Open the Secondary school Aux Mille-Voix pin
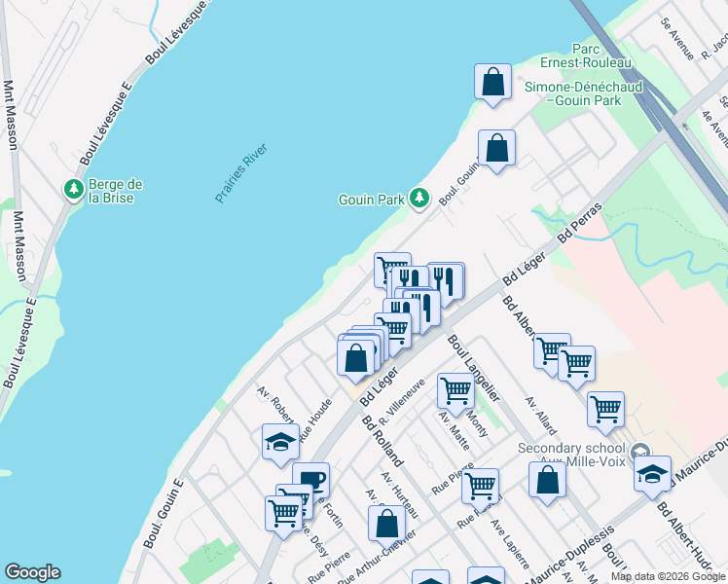The width and height of the screenshot is (728, 584). pos(640,451)
